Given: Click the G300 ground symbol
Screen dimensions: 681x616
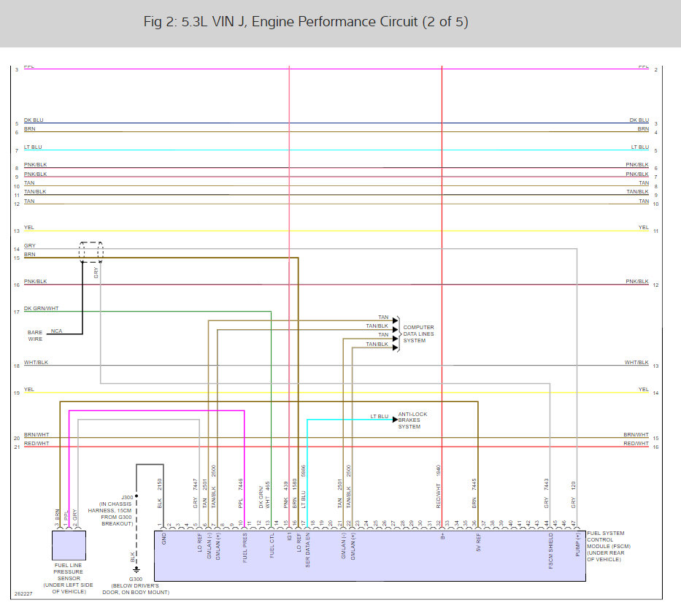Looking at the screenshot, I should [x=136, y=570].
